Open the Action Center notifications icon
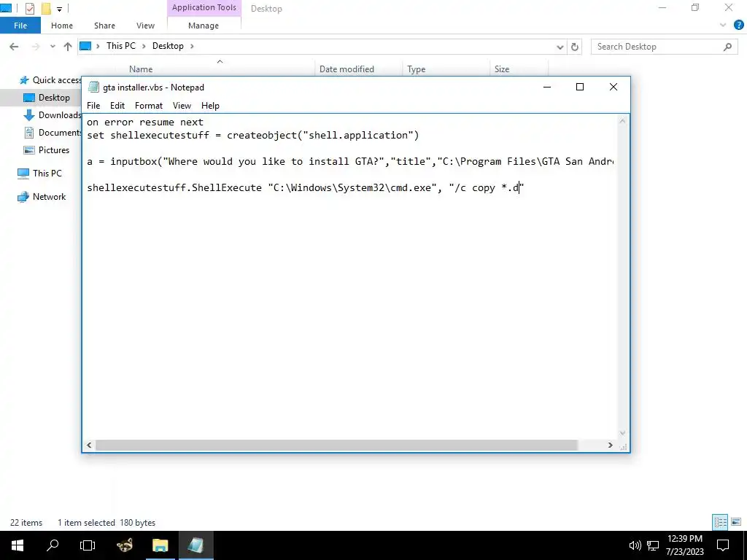The width and height of the screenshot is (747, 560). (723, 545)
